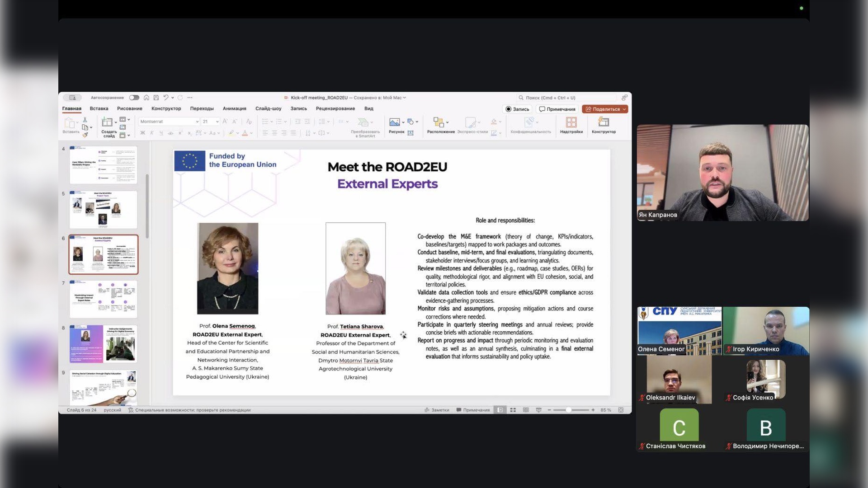Click the Примечания comments button

(557, 109)
